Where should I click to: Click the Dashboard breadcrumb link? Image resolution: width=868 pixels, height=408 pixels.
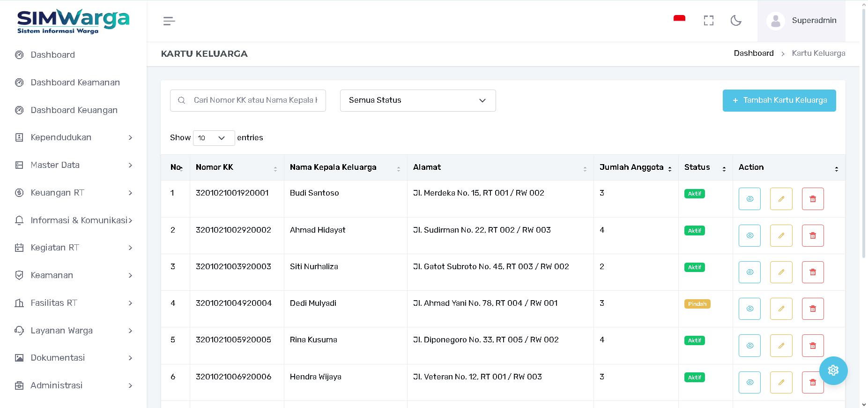click(753, 53)
